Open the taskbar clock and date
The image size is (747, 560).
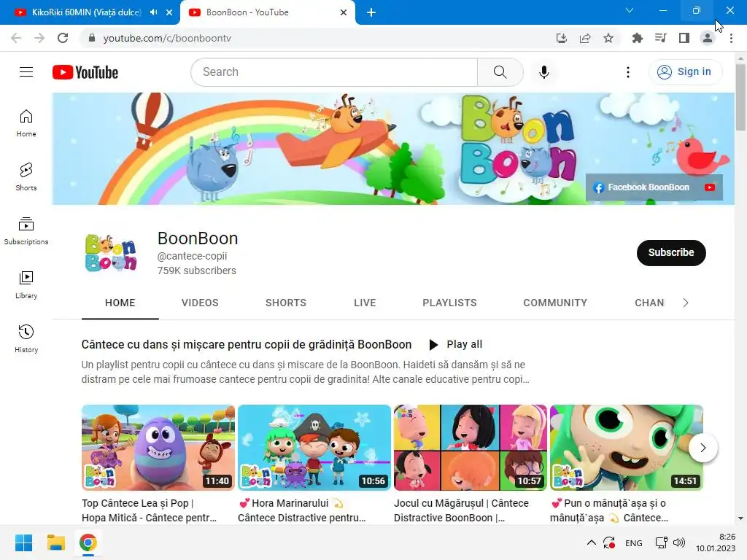[716, 542]
